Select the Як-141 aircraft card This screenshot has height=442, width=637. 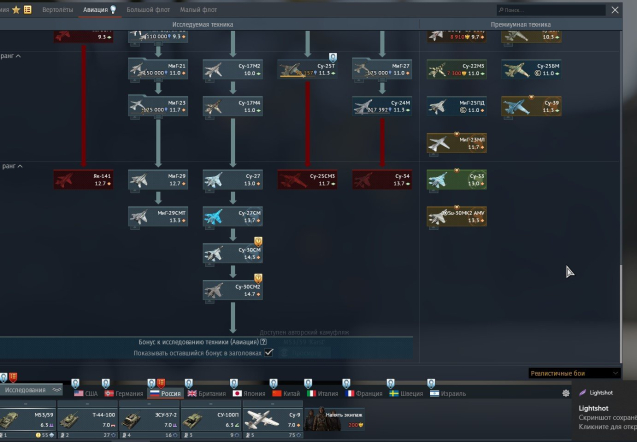tap(83, 180)
